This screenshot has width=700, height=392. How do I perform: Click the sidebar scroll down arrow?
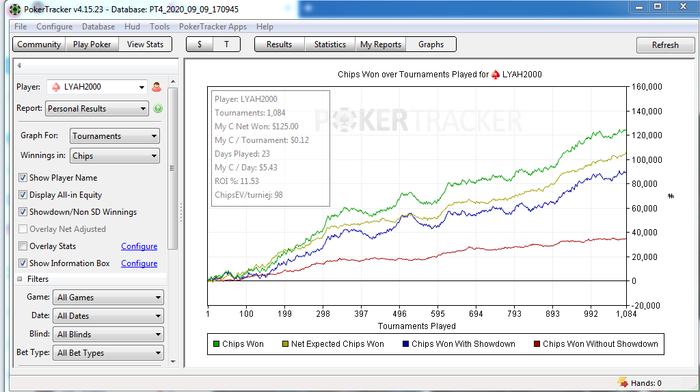pyautogui.click(x=173, y=362)
